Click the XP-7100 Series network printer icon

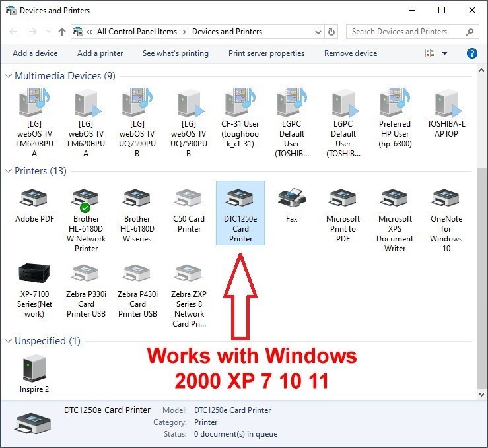[x=34, y=273]
